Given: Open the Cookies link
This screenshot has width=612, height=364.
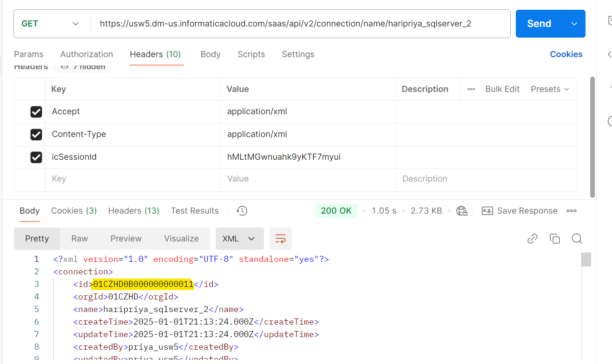Looking at the screenshot, I should [x=566, y=54].
